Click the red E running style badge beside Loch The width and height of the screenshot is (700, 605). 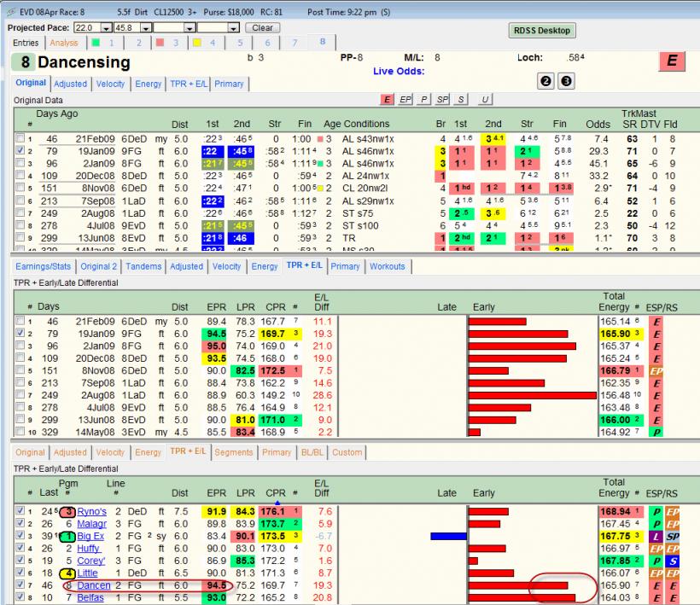(672, 61)
